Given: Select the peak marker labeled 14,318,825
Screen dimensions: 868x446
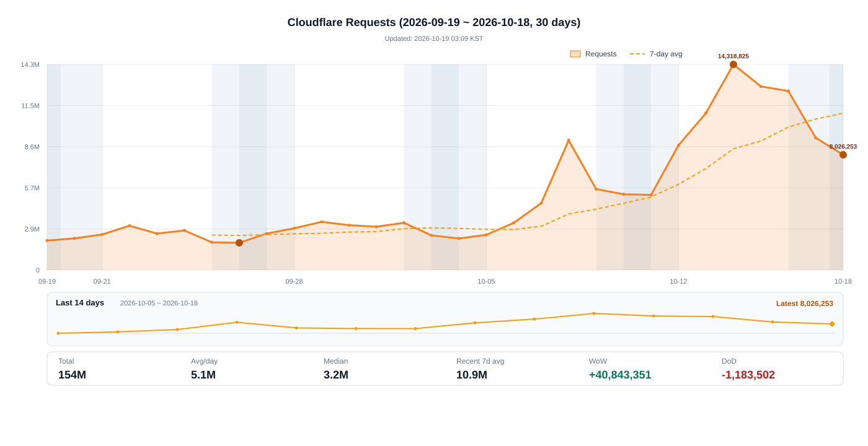Looking at the screenshot, I should [733, 64].
